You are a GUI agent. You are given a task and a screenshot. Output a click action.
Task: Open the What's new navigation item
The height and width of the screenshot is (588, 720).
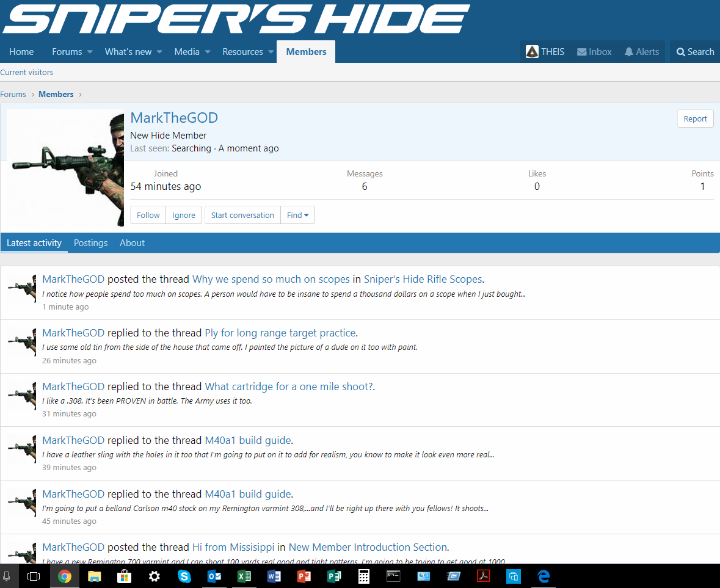(128, 52)
